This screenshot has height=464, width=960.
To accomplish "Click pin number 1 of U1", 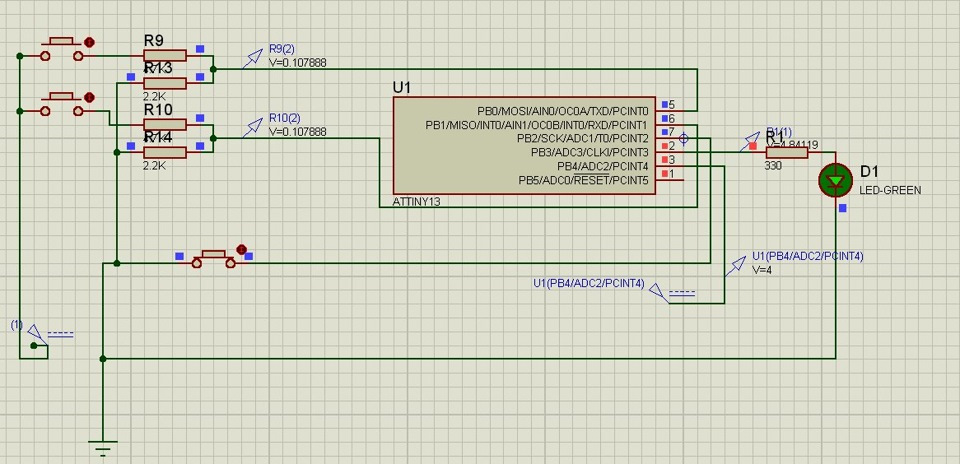I will [672, 174].
